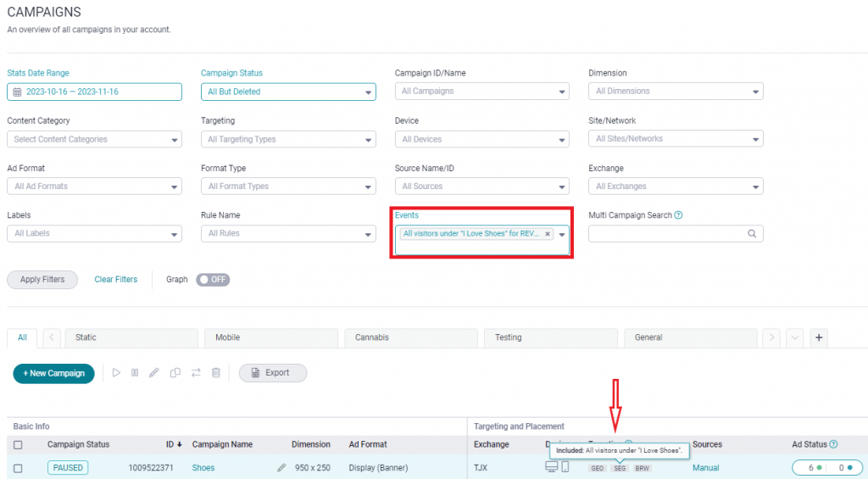Switch to the General tab
The width and height of the screenshot is (868, 479).
690,337
